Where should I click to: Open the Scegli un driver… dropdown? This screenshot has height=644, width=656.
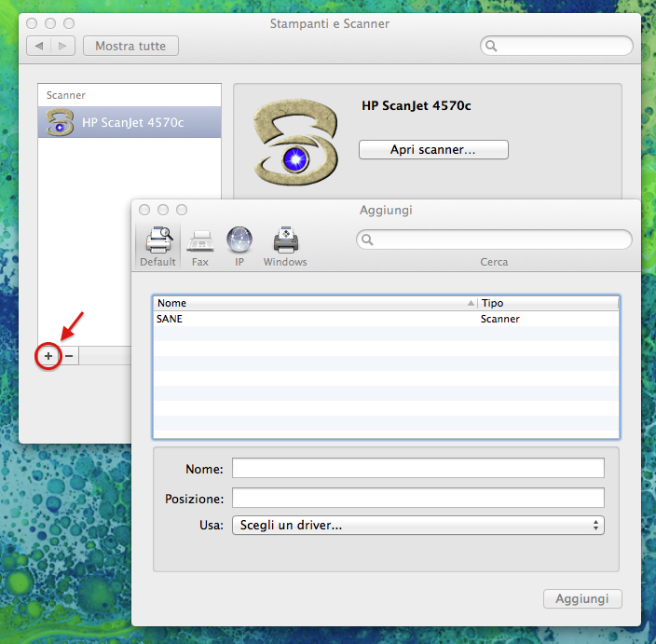(x=418, y=525)
